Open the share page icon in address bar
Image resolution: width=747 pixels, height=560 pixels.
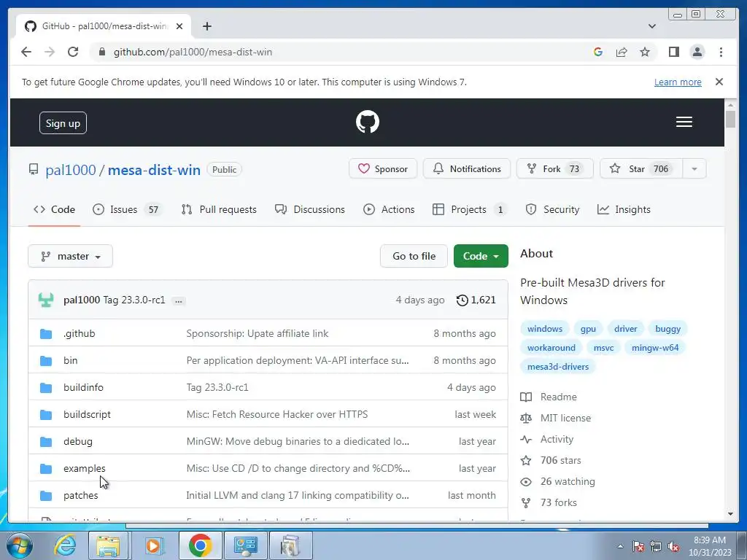(622, 52)
